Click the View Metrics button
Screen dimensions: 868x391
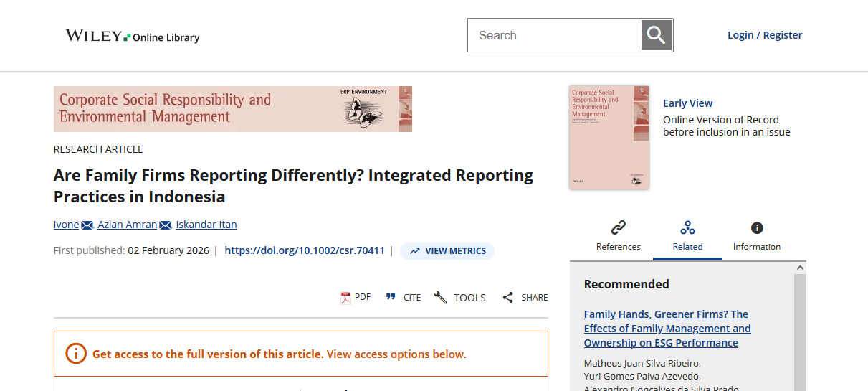tap(447, 251)
